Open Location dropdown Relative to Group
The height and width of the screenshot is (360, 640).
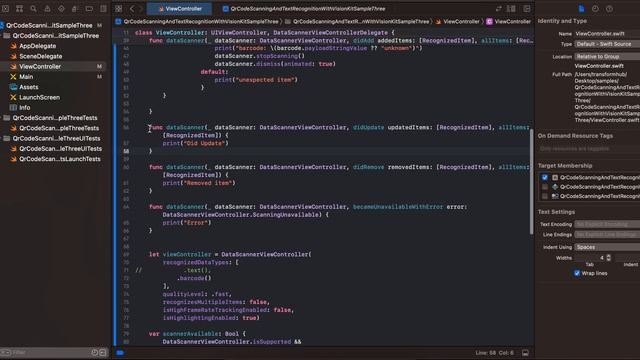click(x=607, y=57)
